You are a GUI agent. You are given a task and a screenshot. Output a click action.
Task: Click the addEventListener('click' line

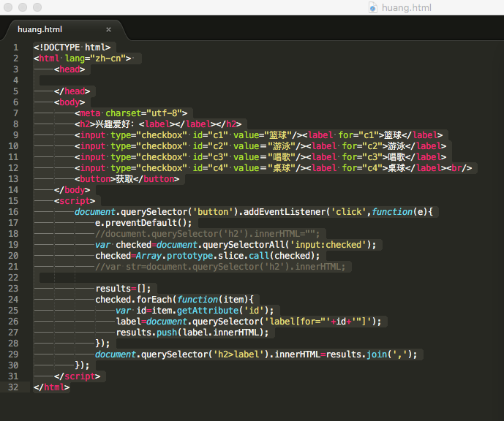click(254, 212)
